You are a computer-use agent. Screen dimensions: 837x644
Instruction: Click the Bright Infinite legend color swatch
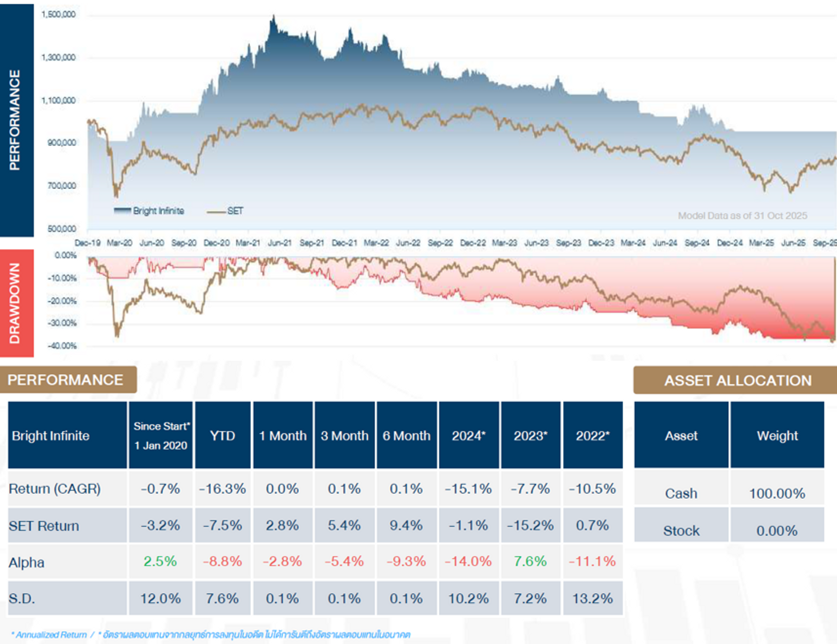(123, 211)
